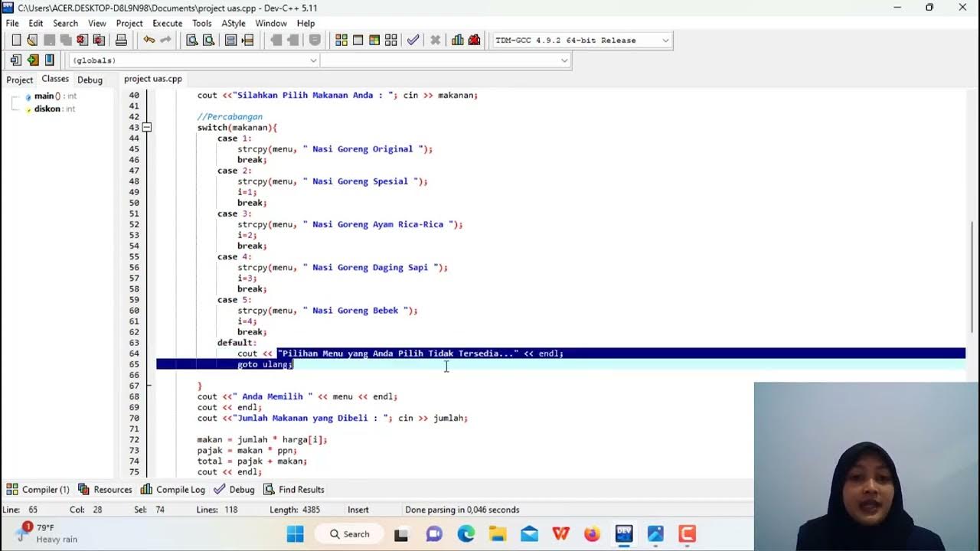The image size is (980, 551).
Task: Switch to the Project side tab
Action: pos(20,80)
